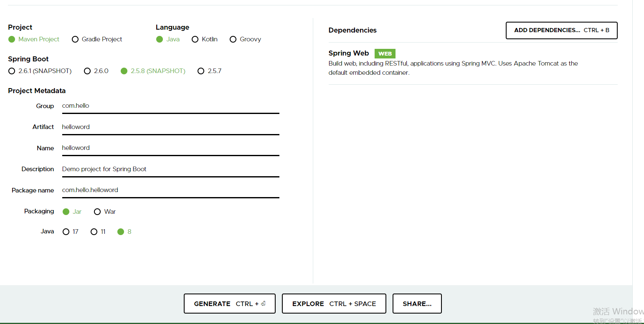Image resolution: width=644 pixels, height=324 pixels.
Task: Set packaging to Jar
Action: tap(72, 212)
